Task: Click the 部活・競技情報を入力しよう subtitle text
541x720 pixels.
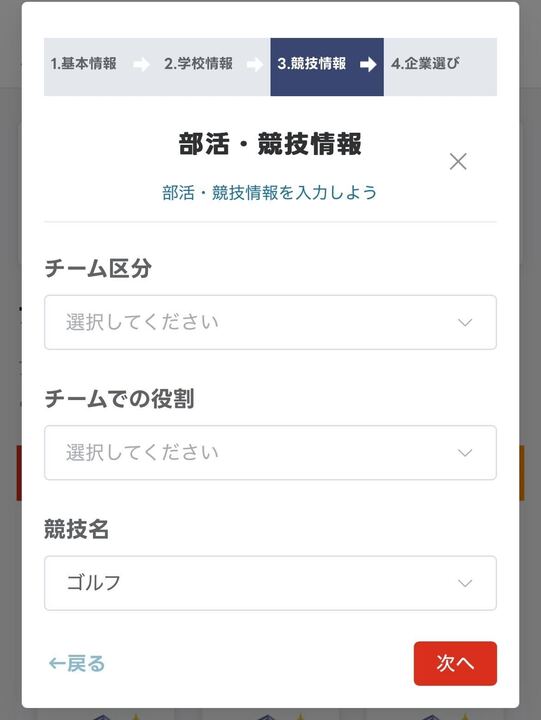Action: point(270,192)
